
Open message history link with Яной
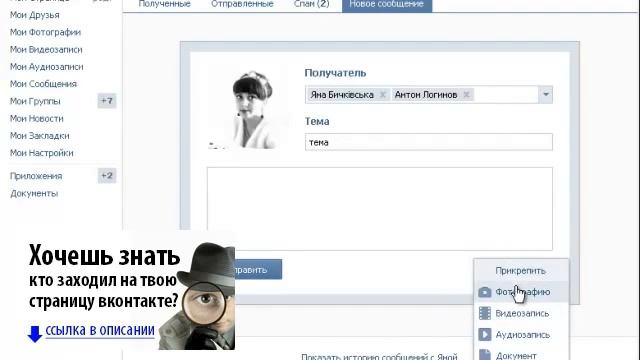(x=379, y=356)
